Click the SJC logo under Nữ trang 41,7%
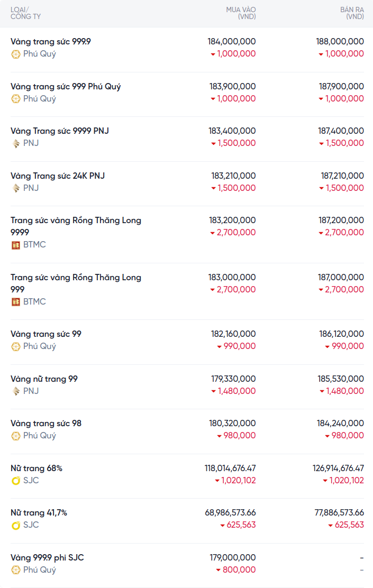Image resolution: width=373 pixels, height=588 pixels. (x=16, y=525)
